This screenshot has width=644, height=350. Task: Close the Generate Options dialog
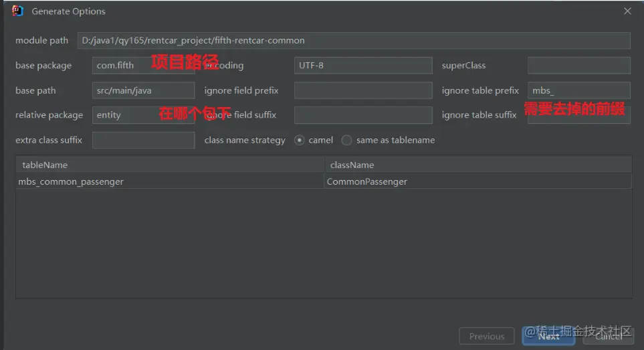[x=627, y=11]
